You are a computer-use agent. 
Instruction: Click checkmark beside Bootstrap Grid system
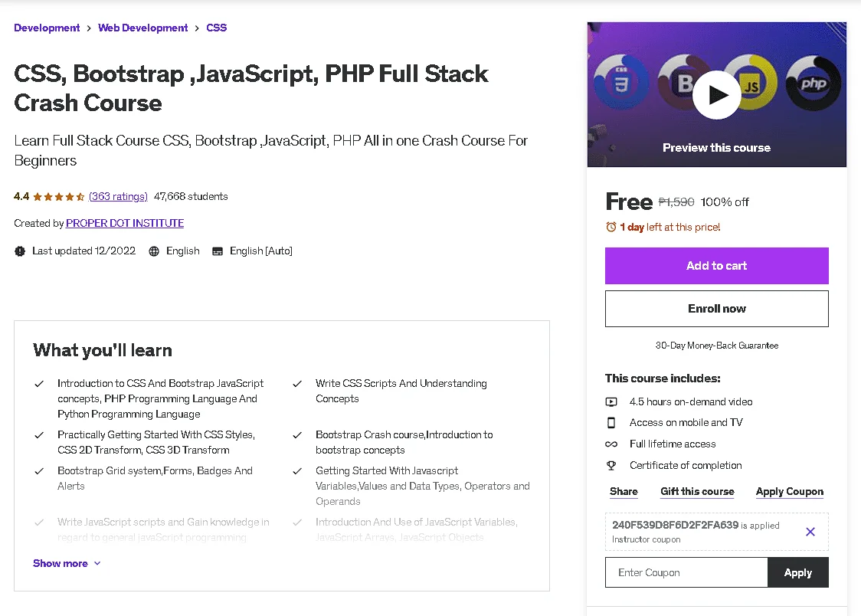click(x=39, y=471)
